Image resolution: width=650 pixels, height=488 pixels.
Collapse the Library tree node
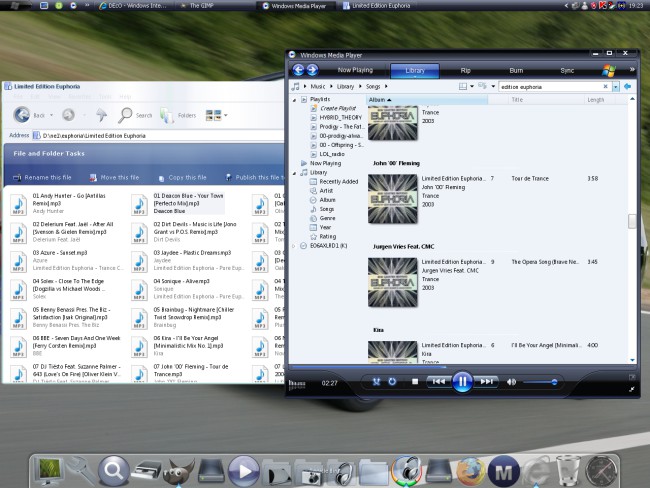pos(294,173)
